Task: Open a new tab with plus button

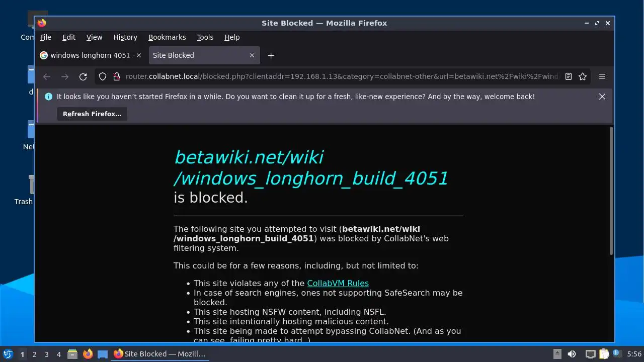Action: pyautogui.click(x=271, y=55)
